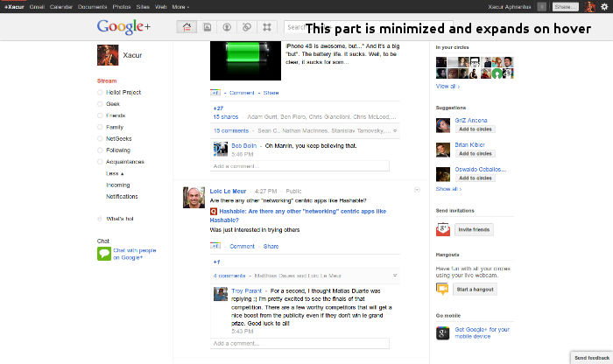Click the invite envelope icon
Screen dimensions: 613x364
tap(443, 229)
